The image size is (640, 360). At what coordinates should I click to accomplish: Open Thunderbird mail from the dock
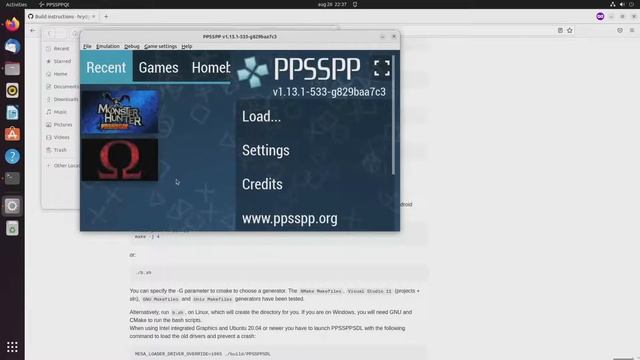point(12,47)
